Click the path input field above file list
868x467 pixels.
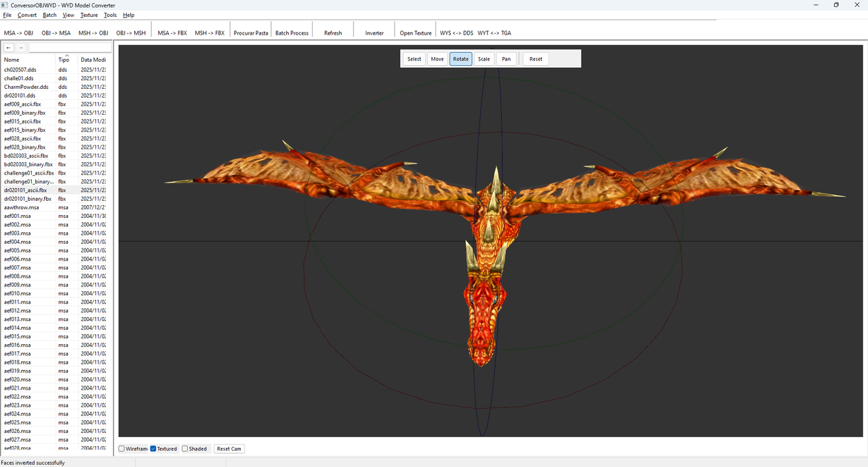[x=70, y=48]
